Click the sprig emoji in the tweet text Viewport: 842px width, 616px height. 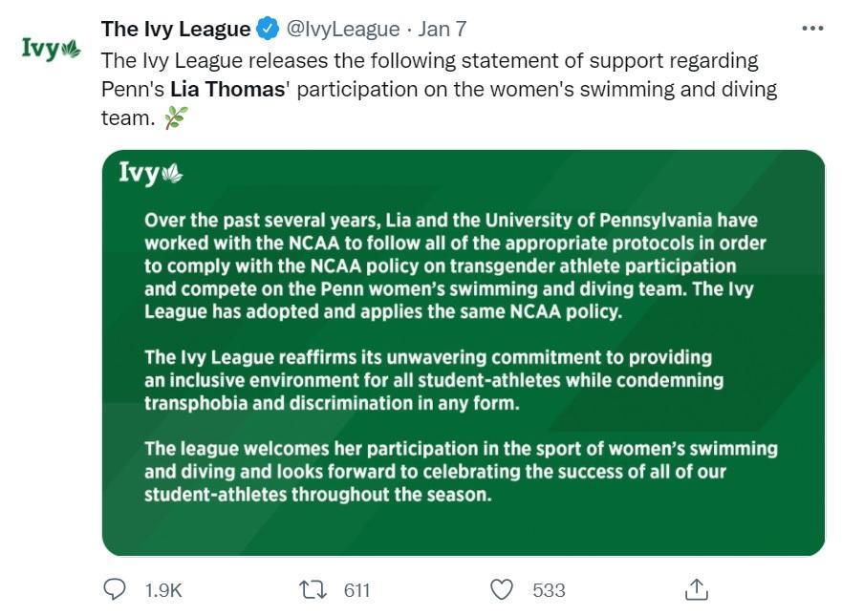[176, 117]
